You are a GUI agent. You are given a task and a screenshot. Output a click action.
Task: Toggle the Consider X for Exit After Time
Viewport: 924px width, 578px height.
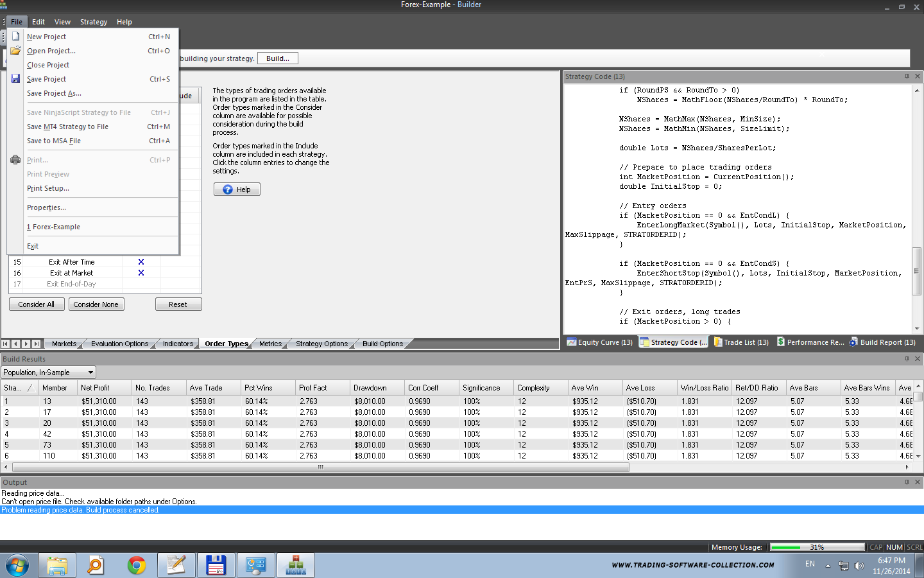coord(141,262)
